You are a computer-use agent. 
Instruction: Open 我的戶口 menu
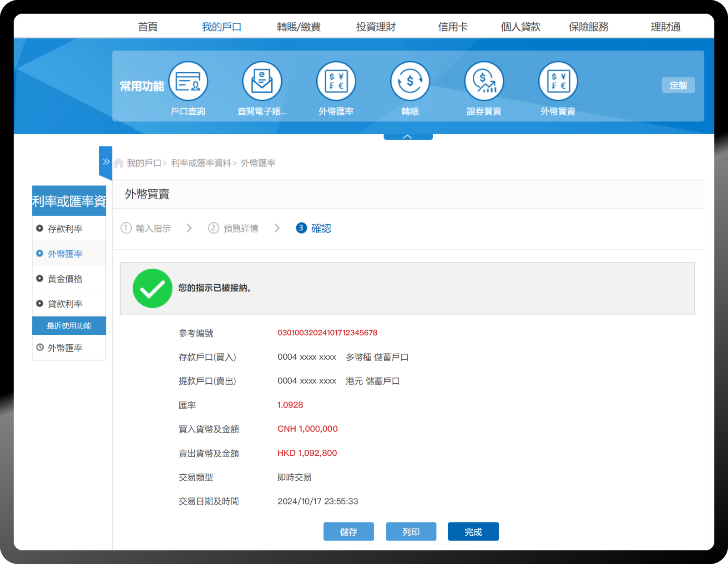(x=222, y=27)
